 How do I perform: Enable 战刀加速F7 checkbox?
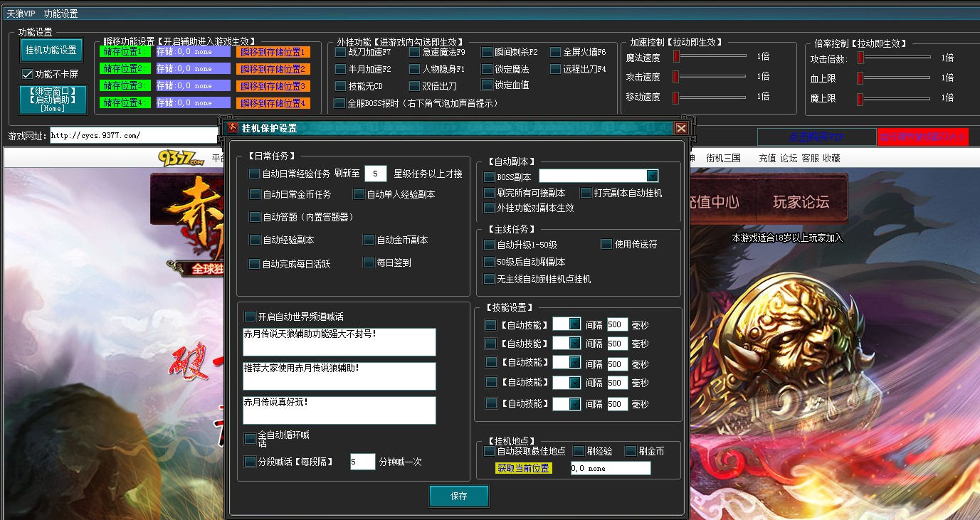tap(340, 52)
